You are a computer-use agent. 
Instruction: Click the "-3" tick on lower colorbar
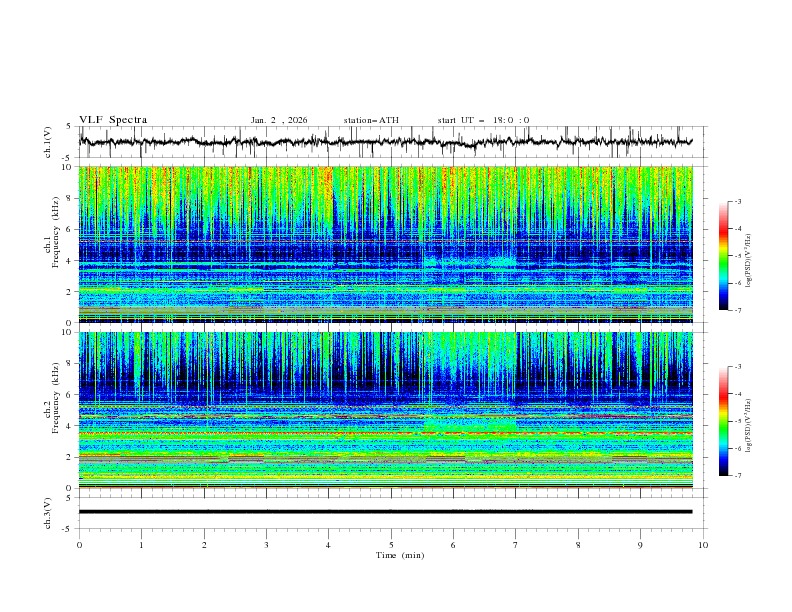[x=737, y=367]
